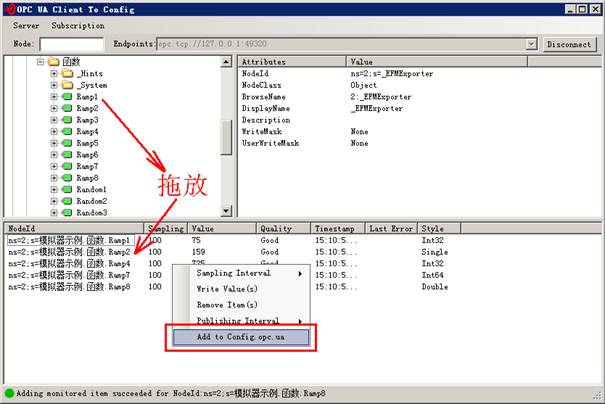Expand the Ramp3 tree node
The height and width of the screenshot is (404, 605).
click(54, 120)
